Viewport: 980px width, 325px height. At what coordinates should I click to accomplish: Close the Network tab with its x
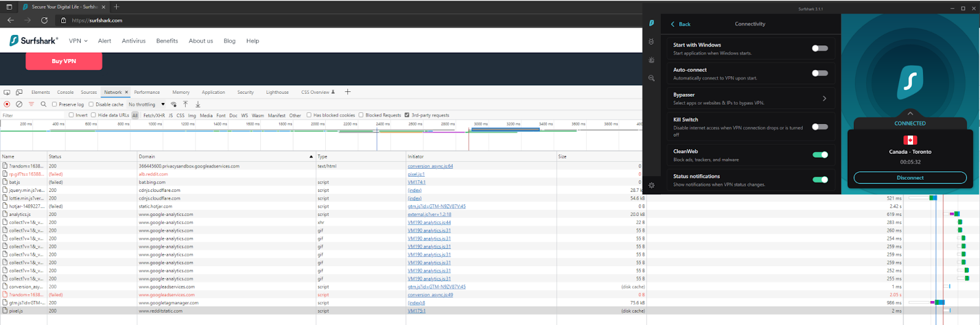(127, 93)
